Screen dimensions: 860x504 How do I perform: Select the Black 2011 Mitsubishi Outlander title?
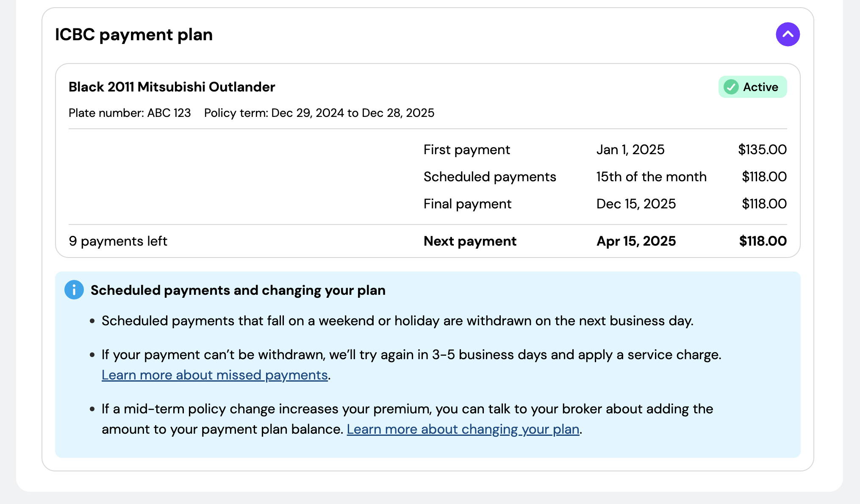click(172, 87)
